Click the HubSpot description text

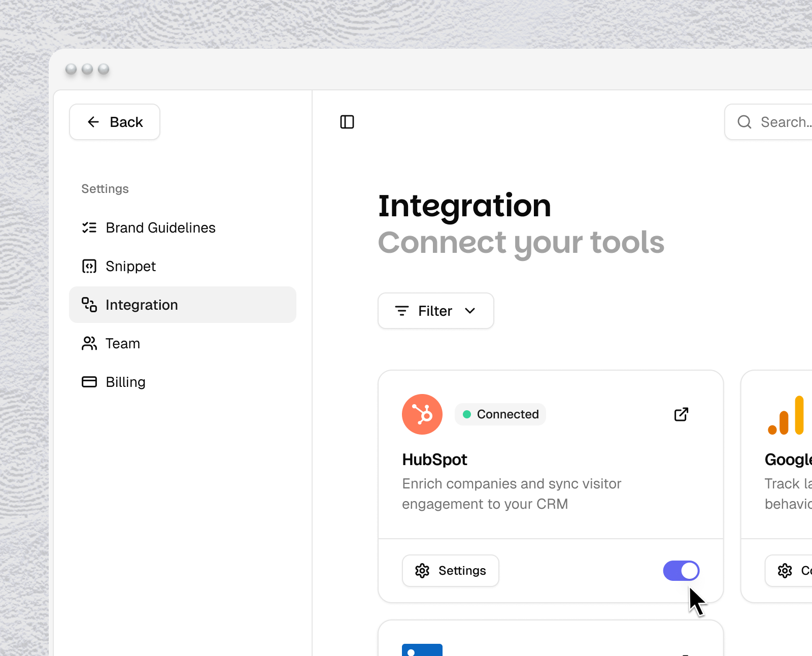click(512, 494)
